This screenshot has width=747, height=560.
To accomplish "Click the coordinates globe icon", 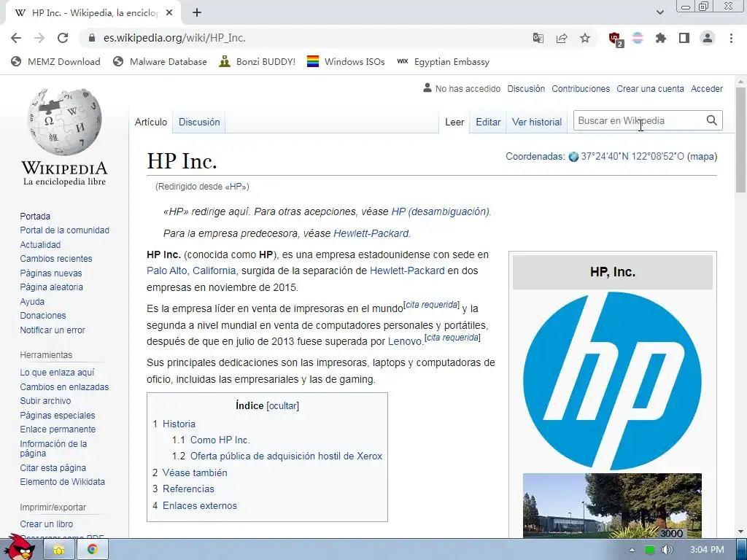I will tap(573, 157).
